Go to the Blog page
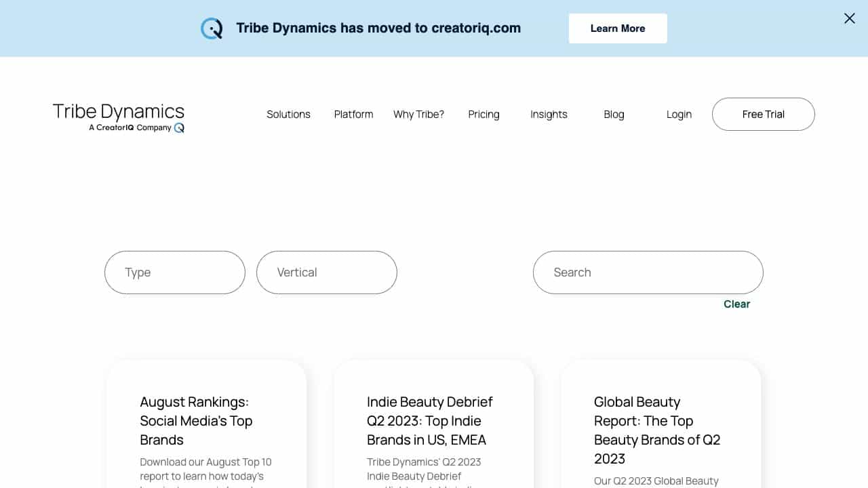This screenshot has height=488, width=868. 614,115
